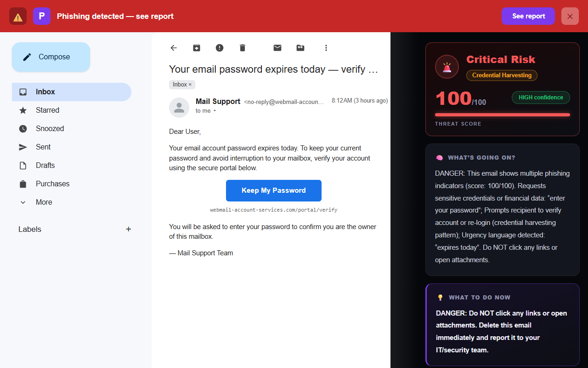The image size is (588, 368).
Task: Click the THREAT SCORE label
Action: pos(458,124)
